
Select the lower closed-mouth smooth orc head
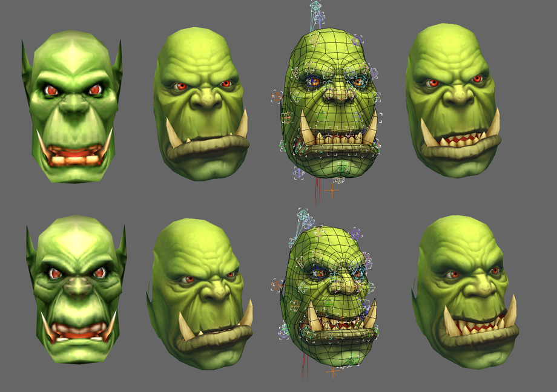tap(200, 294)
